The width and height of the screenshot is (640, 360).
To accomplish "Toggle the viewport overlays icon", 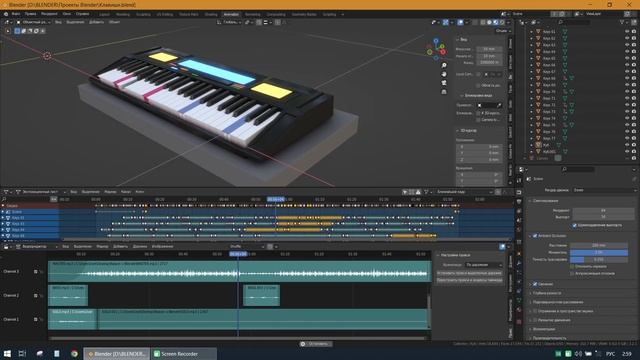I will coord(460,22).
